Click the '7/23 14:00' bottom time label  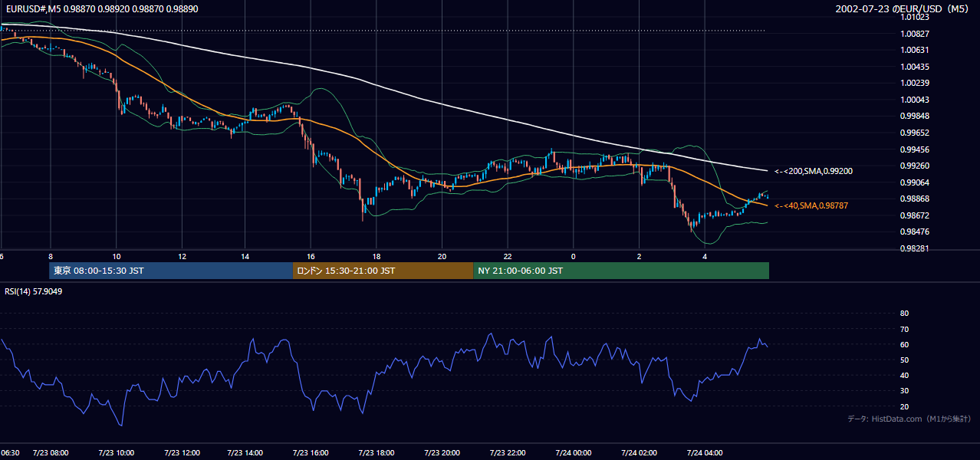pyautogui.click(x=247, y=453)
